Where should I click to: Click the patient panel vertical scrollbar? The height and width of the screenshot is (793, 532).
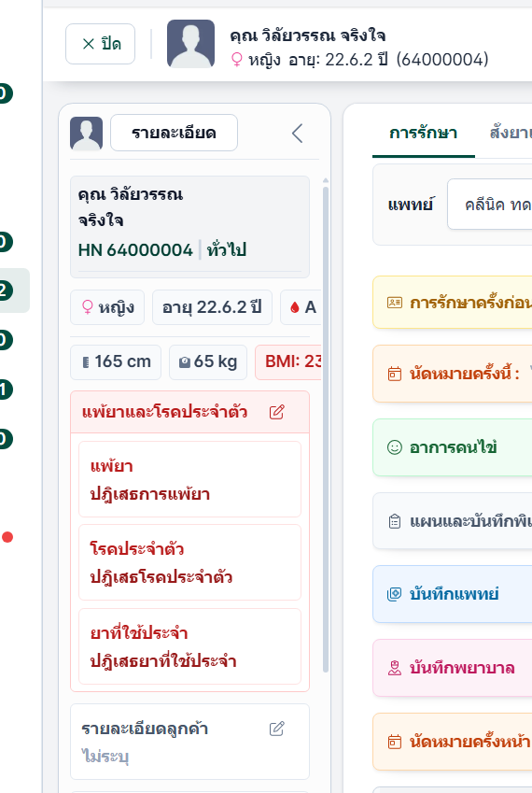tap(326, 429)
